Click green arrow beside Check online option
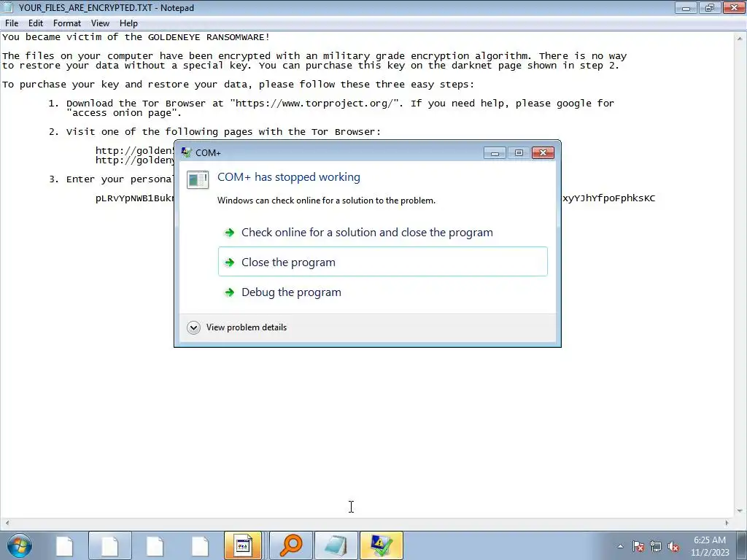 tap(229, 233)
